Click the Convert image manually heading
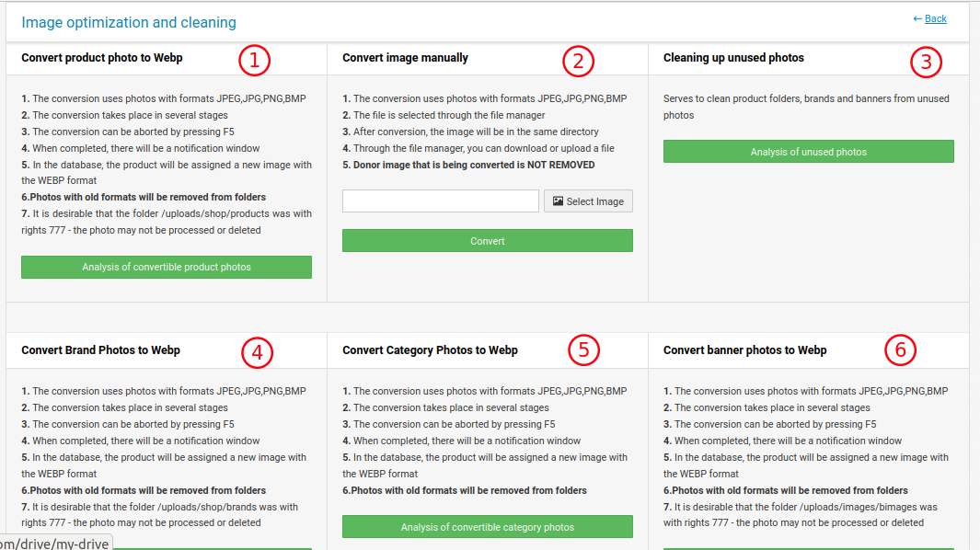 tap(405, 58)
